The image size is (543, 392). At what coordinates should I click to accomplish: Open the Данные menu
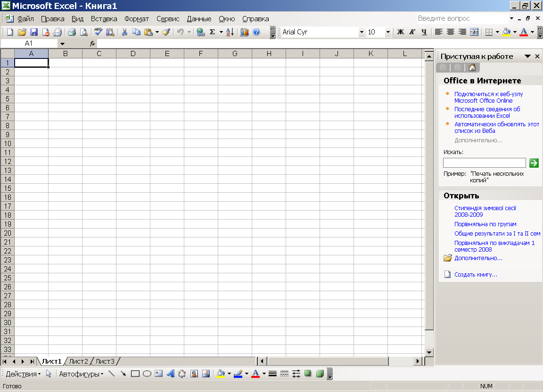click(199, 19)
